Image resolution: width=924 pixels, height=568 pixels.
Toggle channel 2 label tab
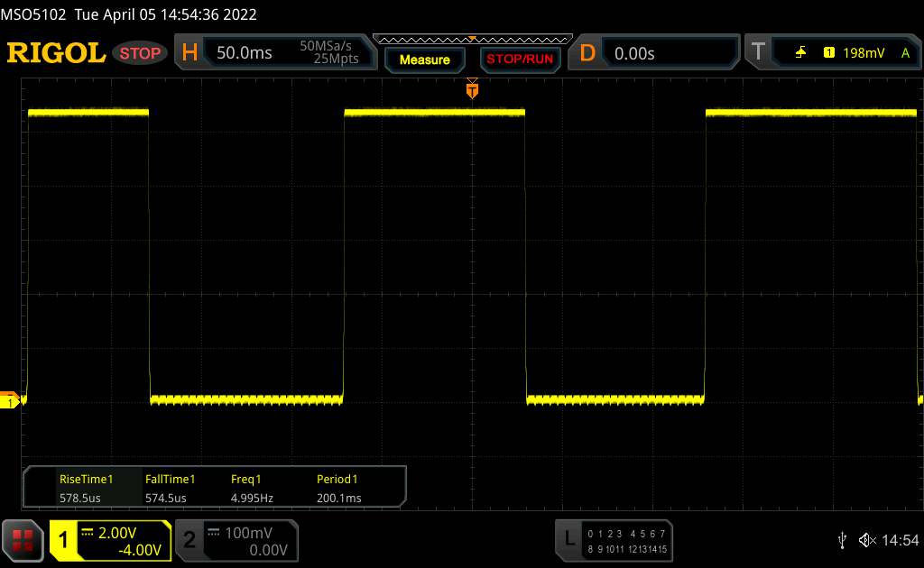click(x=189, y=540)
